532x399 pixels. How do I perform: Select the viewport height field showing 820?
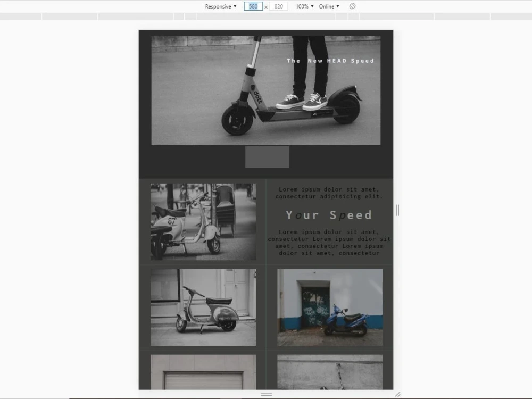[279, 6]
